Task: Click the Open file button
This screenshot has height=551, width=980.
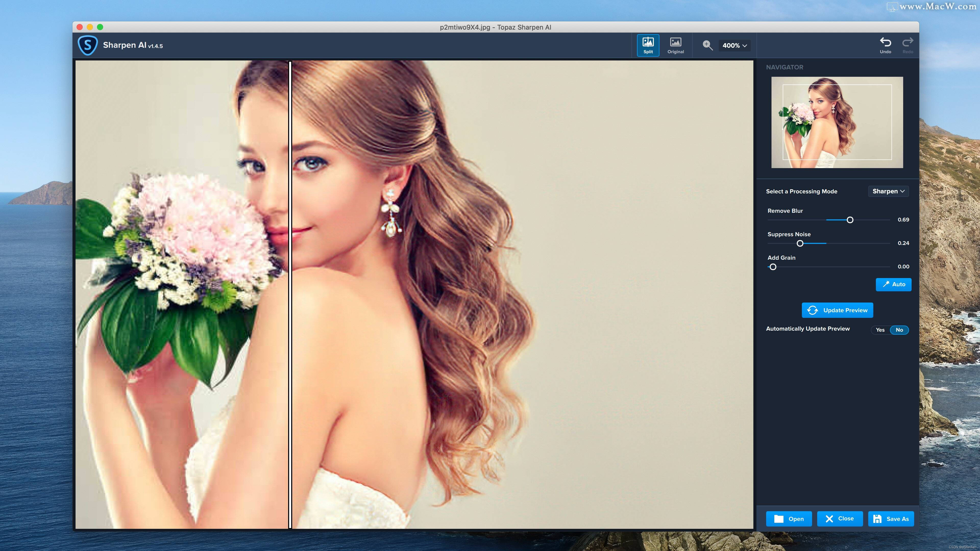Action: tap(789, 519)
